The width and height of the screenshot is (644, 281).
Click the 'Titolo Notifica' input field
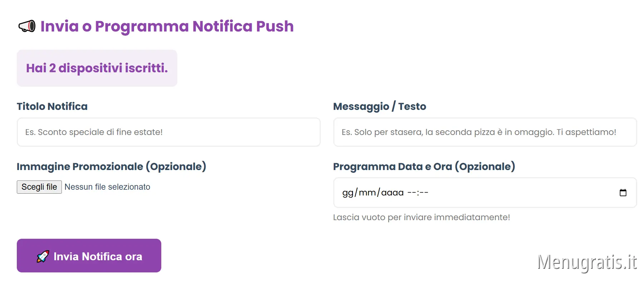(168, 132)
